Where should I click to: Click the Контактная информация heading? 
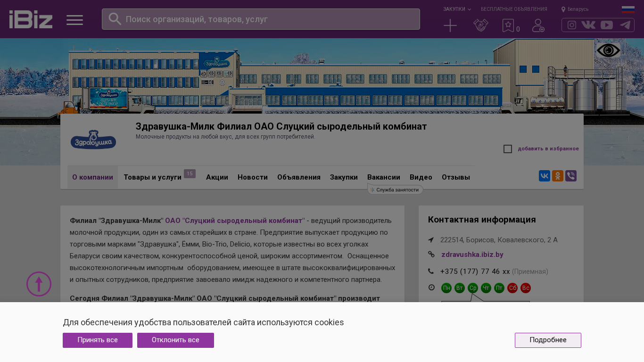click(x=482, y=220)
